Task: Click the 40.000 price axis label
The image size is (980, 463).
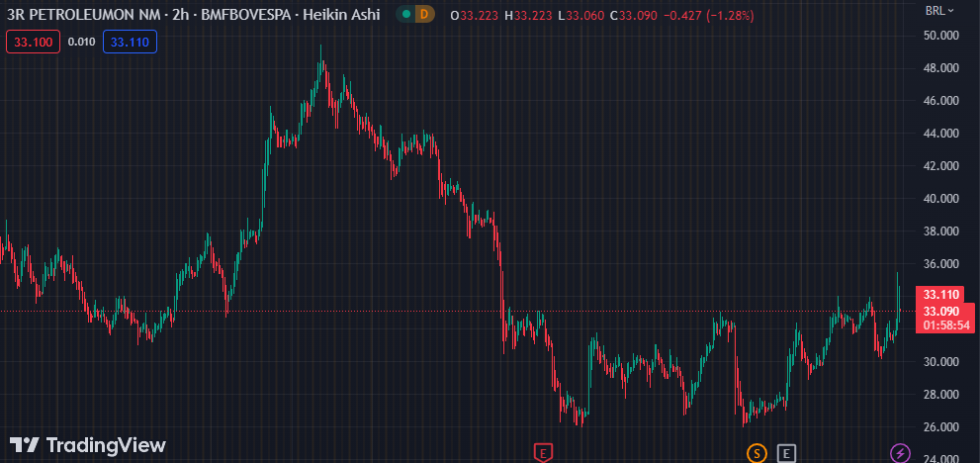Action: point(941,198)
